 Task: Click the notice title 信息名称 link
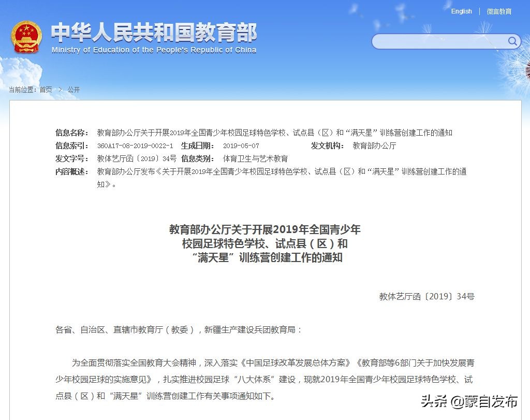pyautogui.click(x=274, y=133)
